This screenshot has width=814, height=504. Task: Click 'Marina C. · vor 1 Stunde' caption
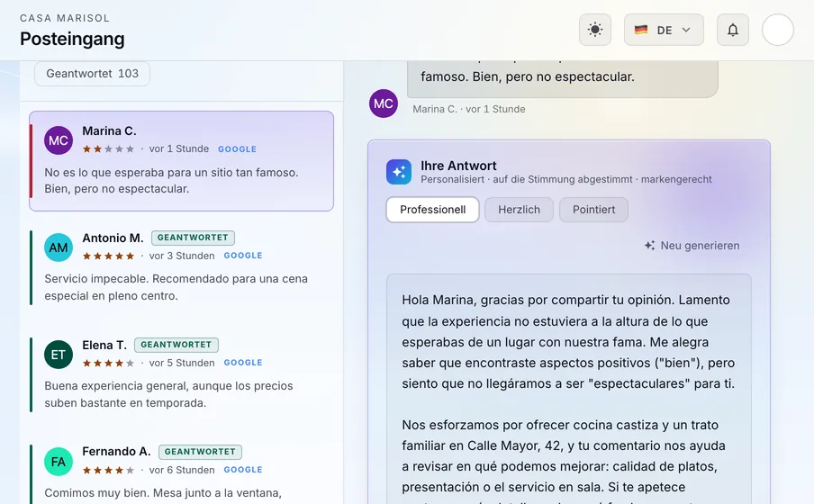pos(469,109)
